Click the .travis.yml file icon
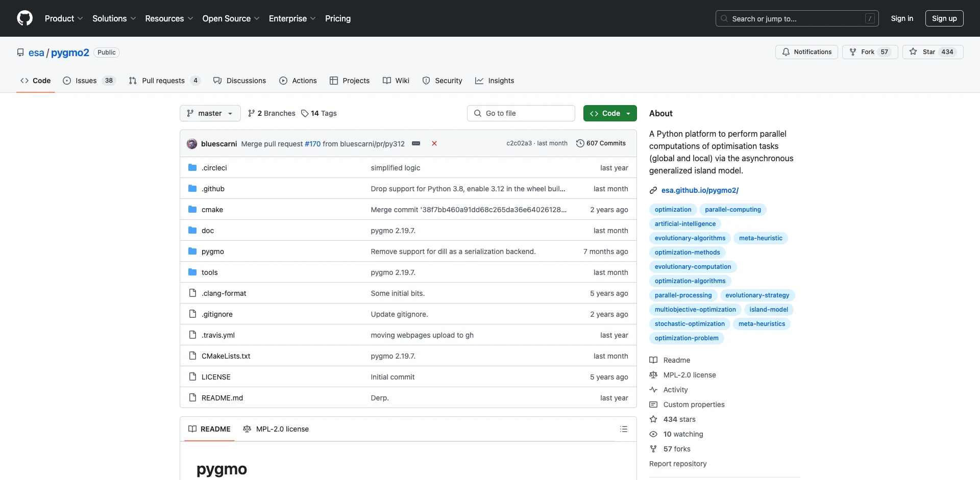Viewport: 980px width, 480px height. click(192, 335)
